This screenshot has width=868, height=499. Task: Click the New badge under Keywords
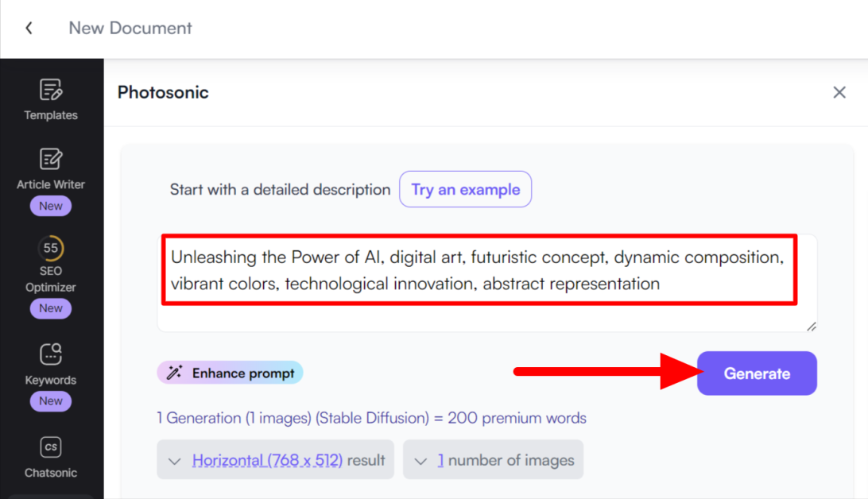(51, 401)
